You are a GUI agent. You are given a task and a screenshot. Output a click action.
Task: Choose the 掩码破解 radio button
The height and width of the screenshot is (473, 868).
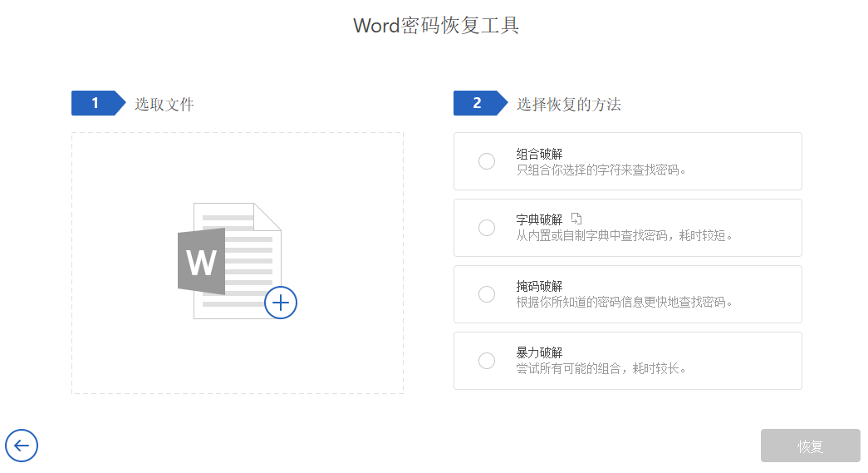click(x=487, y=294)
